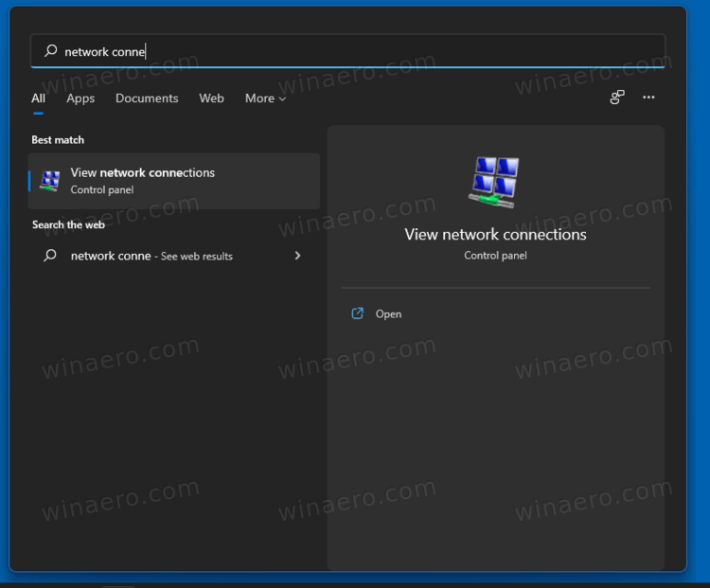Click 'network conne - See web results' suggestion

pyautogui.click(x=174, y=256)
